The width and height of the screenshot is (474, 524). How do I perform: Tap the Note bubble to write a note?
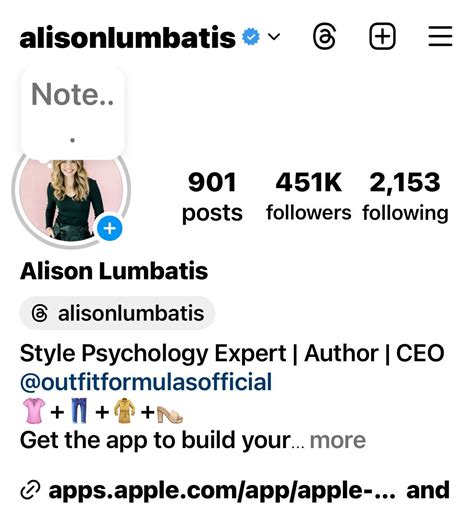coord(73,113)
